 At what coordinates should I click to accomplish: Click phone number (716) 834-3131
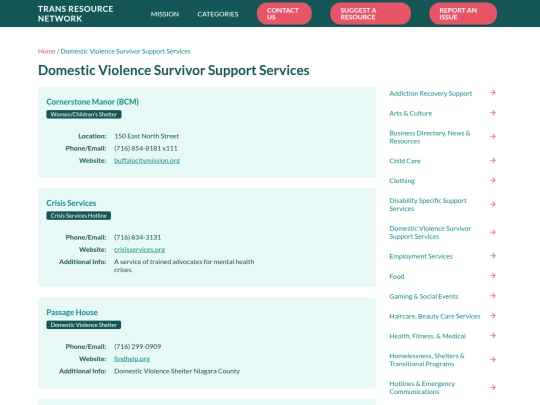coord(137,237)
